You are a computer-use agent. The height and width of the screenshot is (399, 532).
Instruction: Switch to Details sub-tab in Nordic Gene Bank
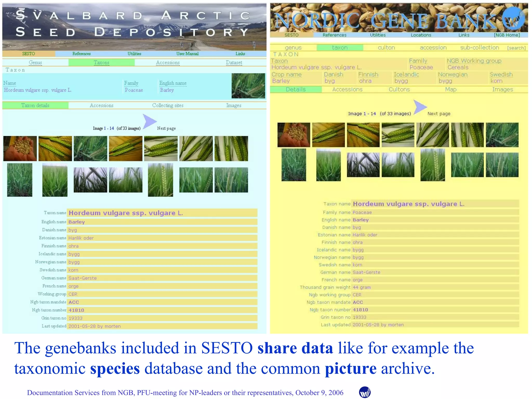[296, 89]
